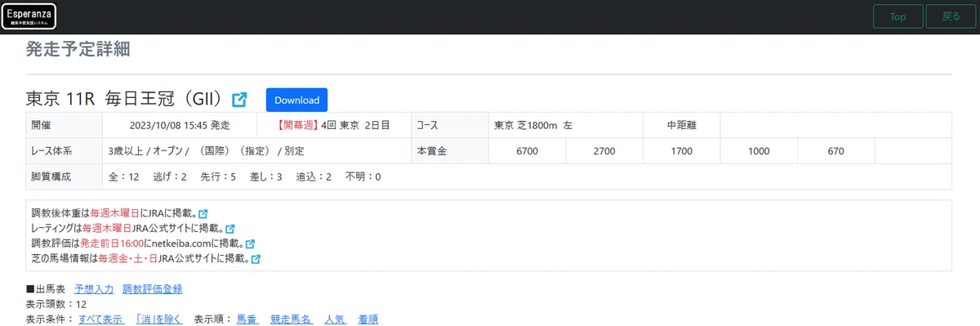Click the 開催 row label
The width and height of the screenshot is (980, 326).
[65, 126]
